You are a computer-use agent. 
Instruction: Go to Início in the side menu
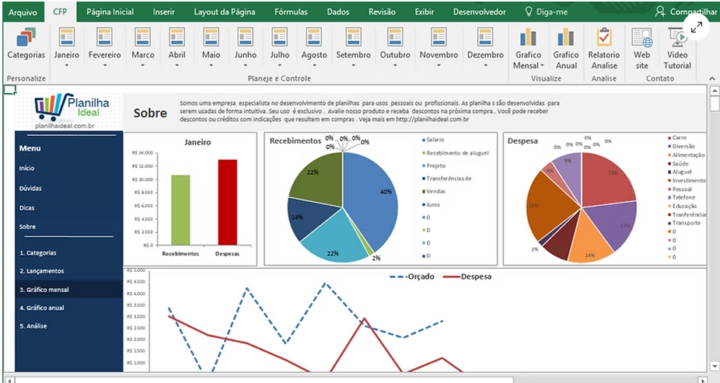(x=27, y=168)
